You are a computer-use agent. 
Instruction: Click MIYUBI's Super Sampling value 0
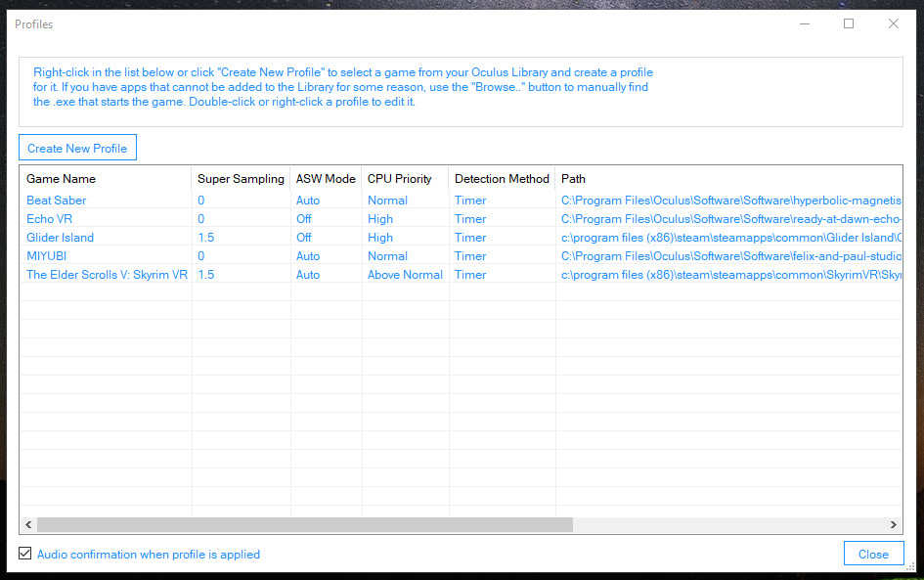[201, 256]
